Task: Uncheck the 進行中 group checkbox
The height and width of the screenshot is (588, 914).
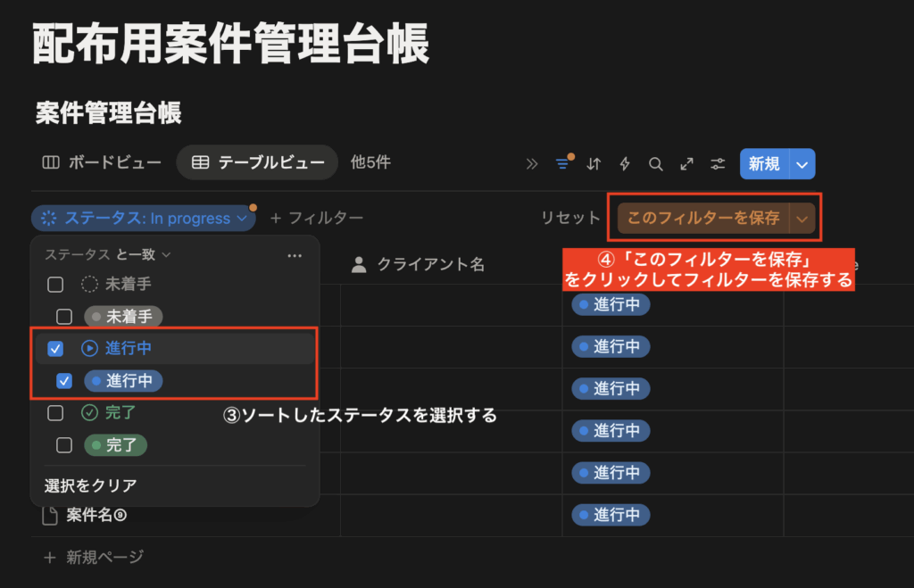Action: click(x=55, y=348)
